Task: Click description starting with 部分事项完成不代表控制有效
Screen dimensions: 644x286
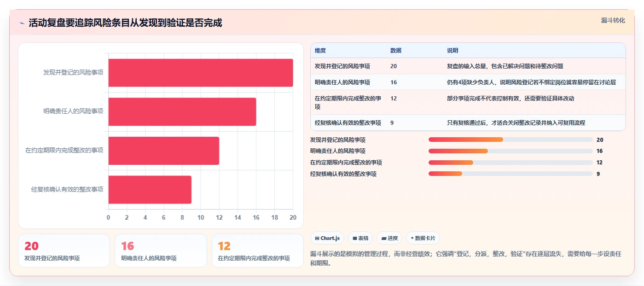Action: click(x=511, y=99)
